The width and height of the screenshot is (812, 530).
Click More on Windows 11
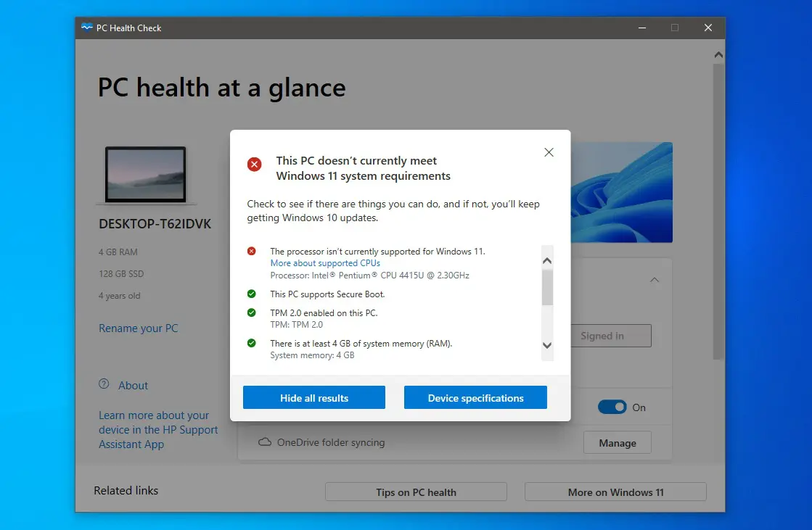point(615,492)
